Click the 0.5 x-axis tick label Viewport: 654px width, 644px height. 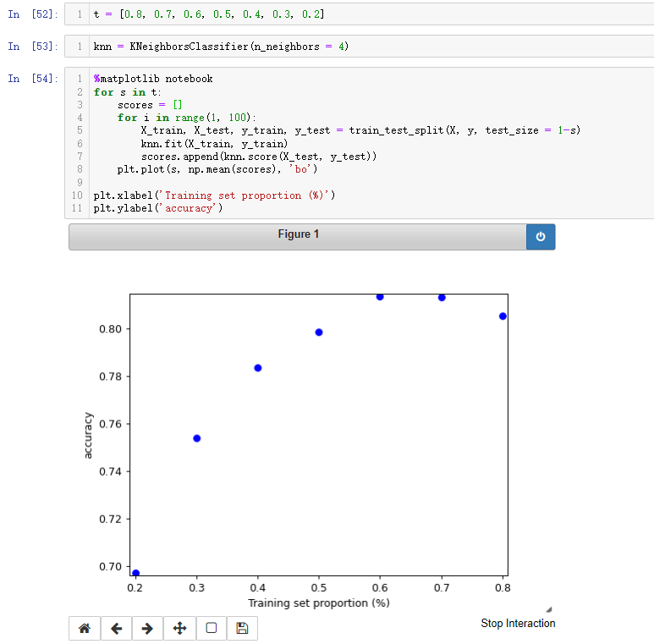(319, 587)
